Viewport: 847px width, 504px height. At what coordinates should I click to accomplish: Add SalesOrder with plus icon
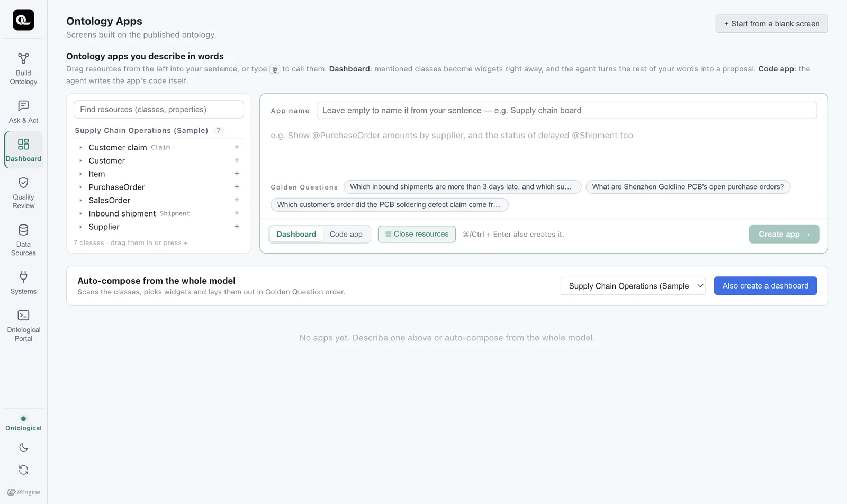pos(237,200)
